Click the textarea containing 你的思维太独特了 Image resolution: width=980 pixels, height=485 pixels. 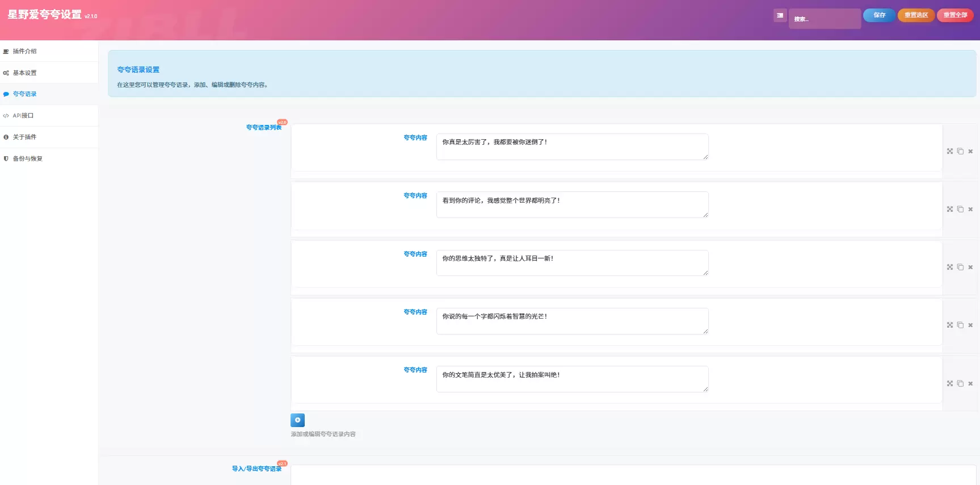coord(572,263)
